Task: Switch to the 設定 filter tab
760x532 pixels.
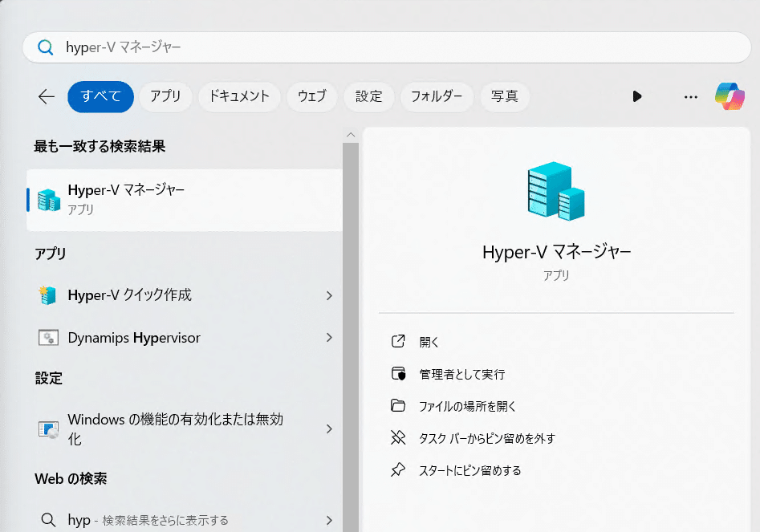Action: (369, 96)
